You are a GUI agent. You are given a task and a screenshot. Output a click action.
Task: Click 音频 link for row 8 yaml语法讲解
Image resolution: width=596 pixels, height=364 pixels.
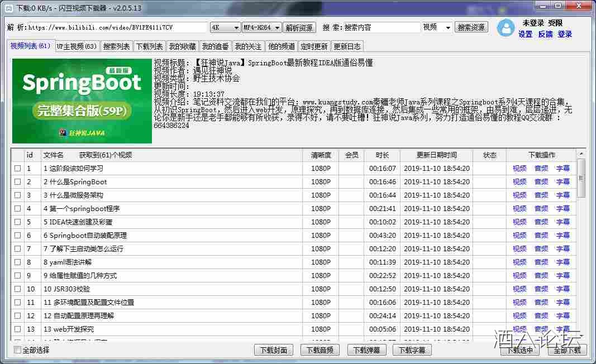click(x=541, y=262)
